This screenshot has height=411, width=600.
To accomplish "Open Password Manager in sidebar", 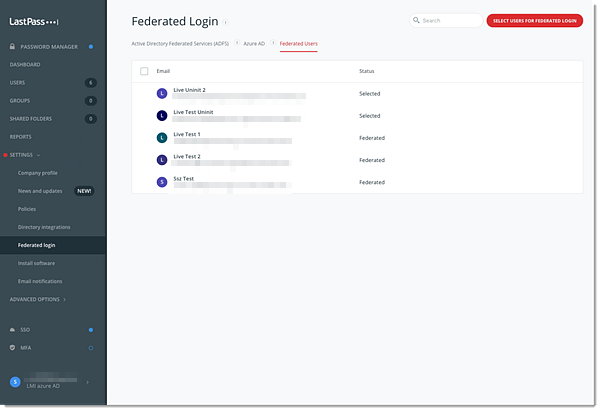I will click(49, 47).
